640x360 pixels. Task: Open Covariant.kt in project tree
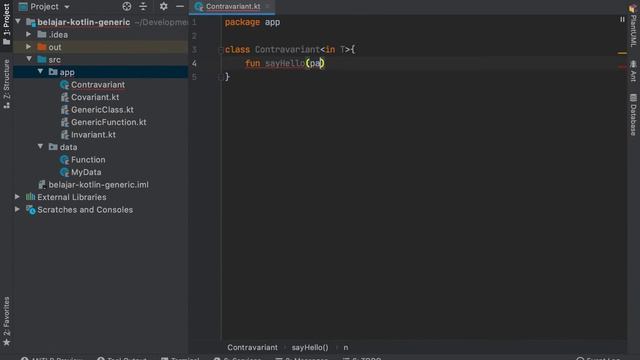pyautogui.click(x=95, y=97)
